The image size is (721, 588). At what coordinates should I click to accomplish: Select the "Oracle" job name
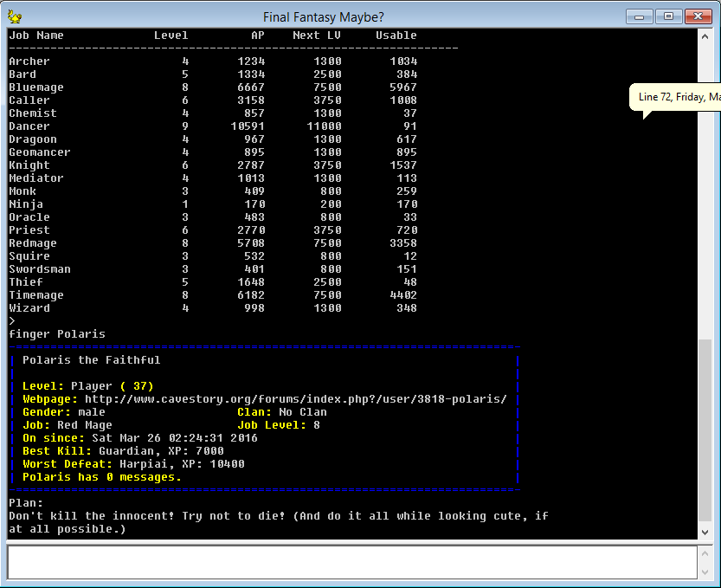pyautogui.click(x=29, y=217)
